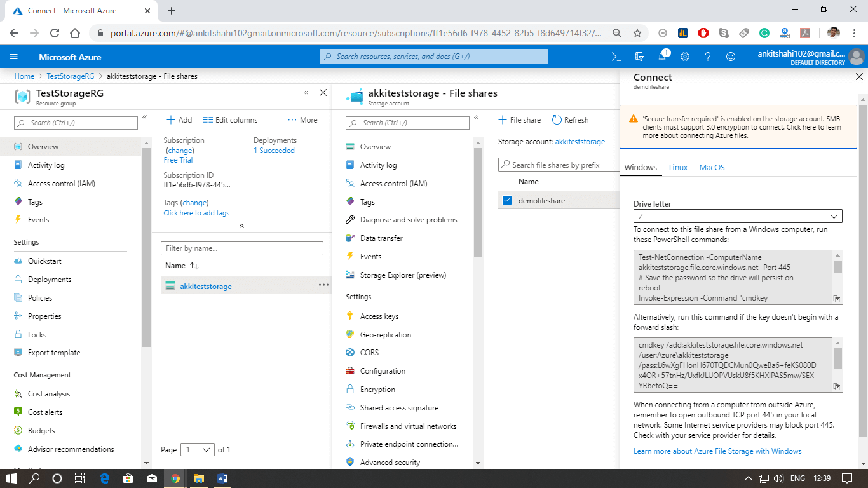The image size is (868, 488).
Task: Switch to the MacOS connection tab
Action: (712, 167)
